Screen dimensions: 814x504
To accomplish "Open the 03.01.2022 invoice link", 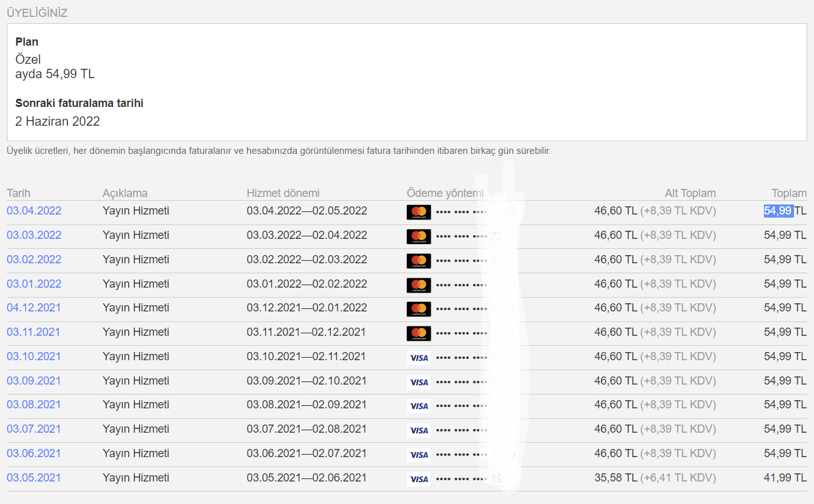I will coord(34,284).
